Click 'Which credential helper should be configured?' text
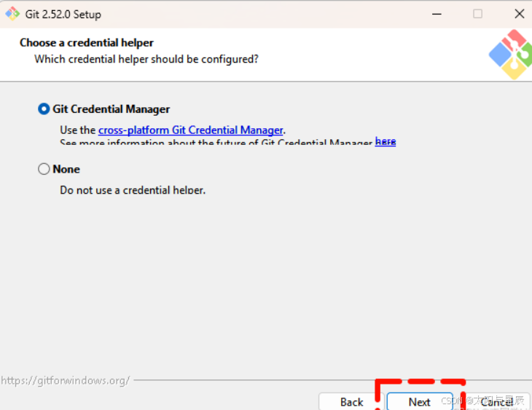 coord(146,59)
